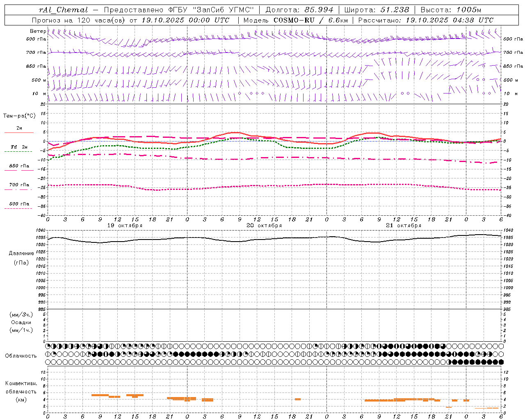Click the 700 гПа temperature legend label
525x420 pixels.
[19, 185]
